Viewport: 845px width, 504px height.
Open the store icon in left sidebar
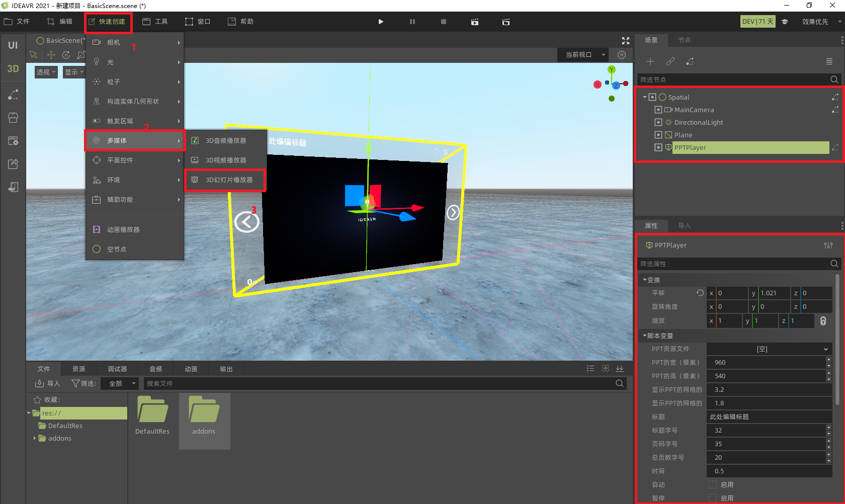[x=13, y=118]
